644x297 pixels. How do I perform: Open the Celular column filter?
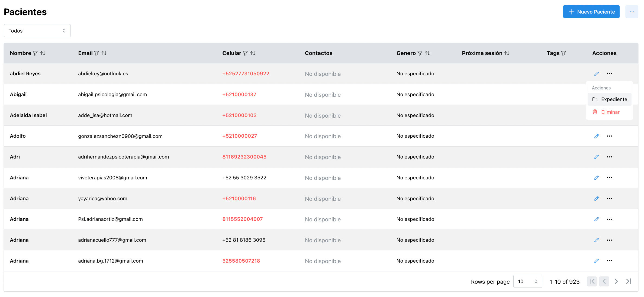coord(245,53)
